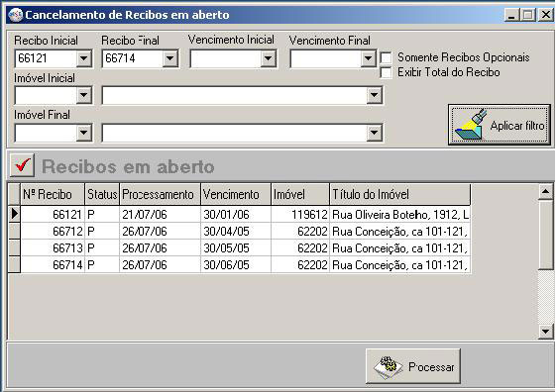Click the Vencimento cell 30/01/06
Viewport: 558px width, 392px height.
pos(236,214)
